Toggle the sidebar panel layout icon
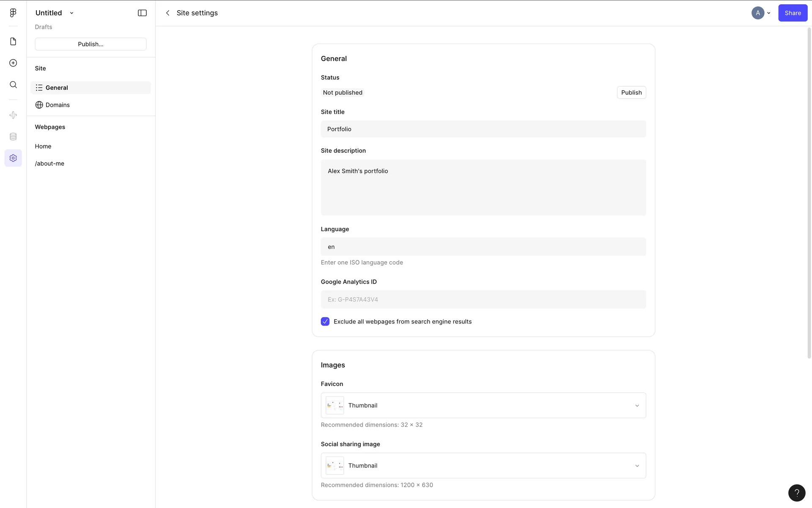Viewport: 812px width, 508px height. (x=142, y=13)
